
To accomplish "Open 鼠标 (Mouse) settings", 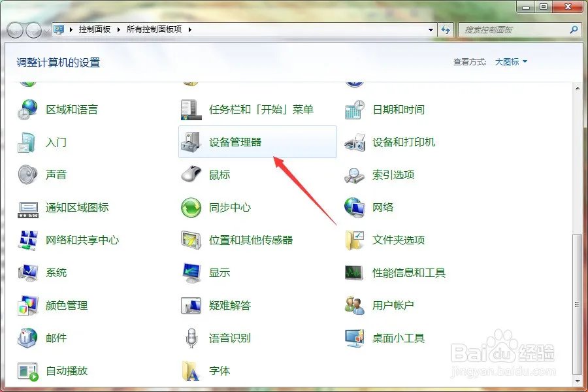I will [x=220, y=174].
